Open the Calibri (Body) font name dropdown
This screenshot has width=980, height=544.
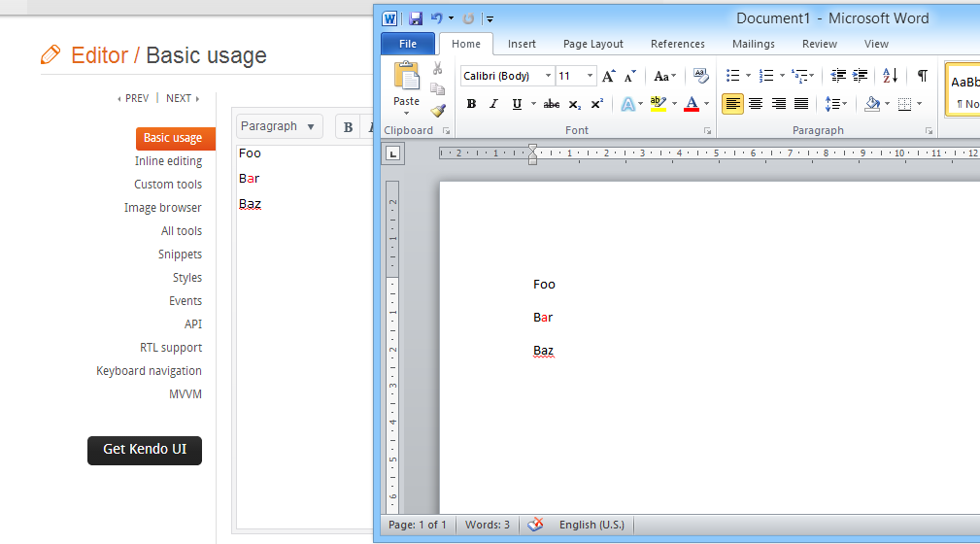[548, 76]
